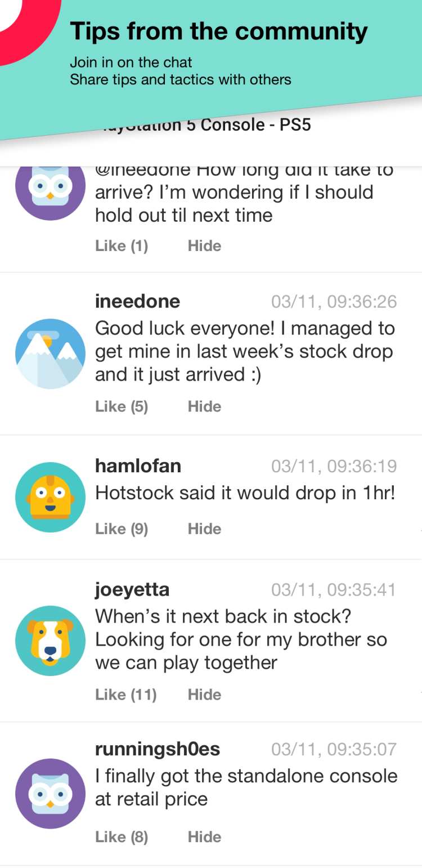Hide the top reply to ineedone
422x868 pixels.
click(x=204, y=246)
